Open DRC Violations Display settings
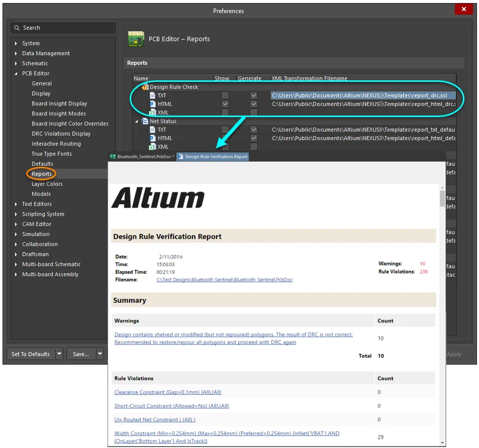The height and width of the screenshot is (448, 479). click(61, 134)
